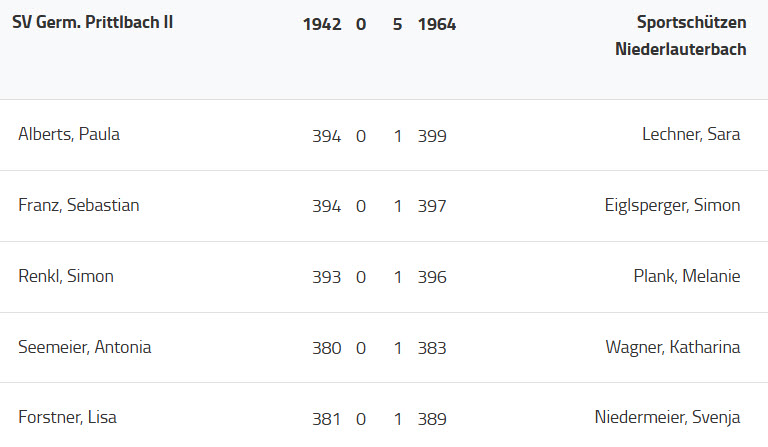Click Niederlauterbach's team total 1964

437,24
